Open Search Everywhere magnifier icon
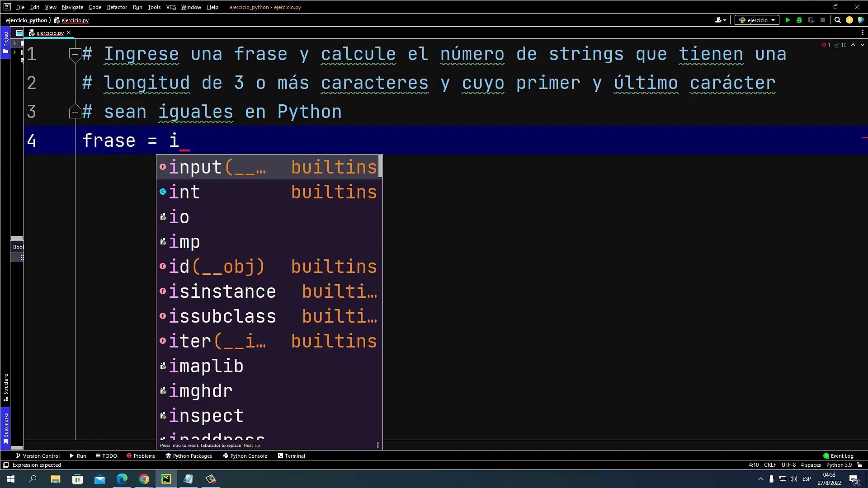868x488 pixels. pyautogui.click(x=837, y=20)
